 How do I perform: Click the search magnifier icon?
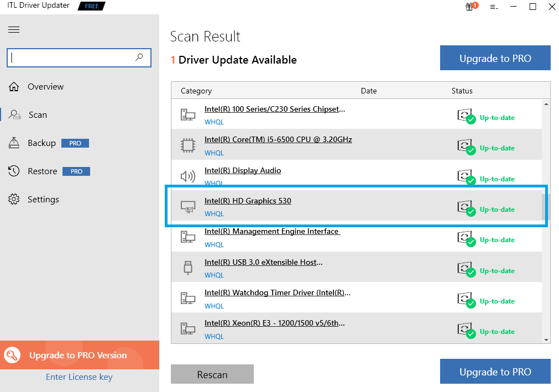point(139,57)
